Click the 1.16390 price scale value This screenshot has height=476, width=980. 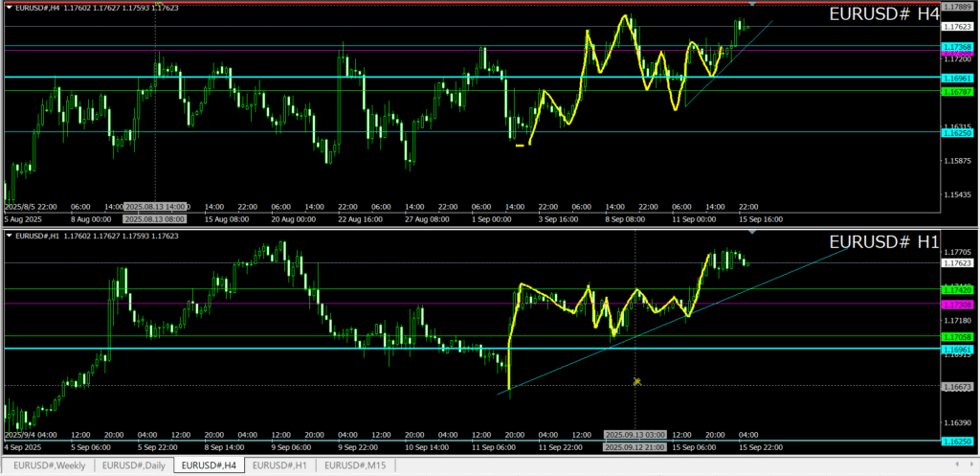pyautogui.click(x=958, y=422)
